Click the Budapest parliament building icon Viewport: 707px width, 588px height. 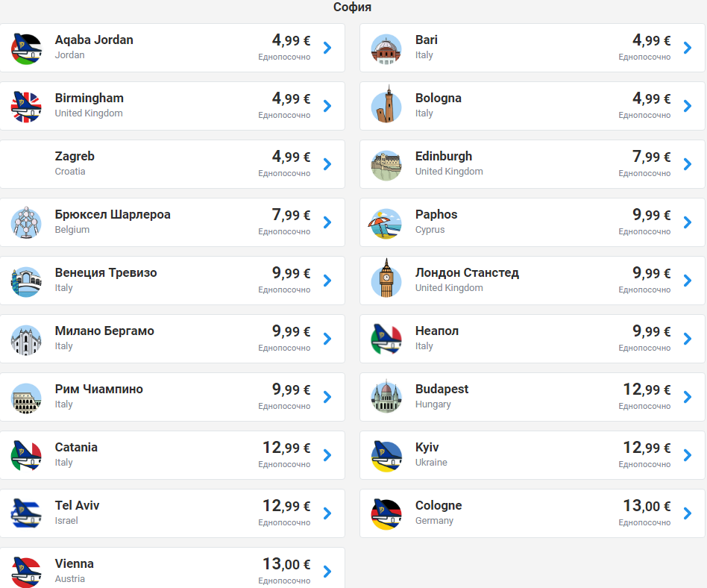tap(386, 398)
